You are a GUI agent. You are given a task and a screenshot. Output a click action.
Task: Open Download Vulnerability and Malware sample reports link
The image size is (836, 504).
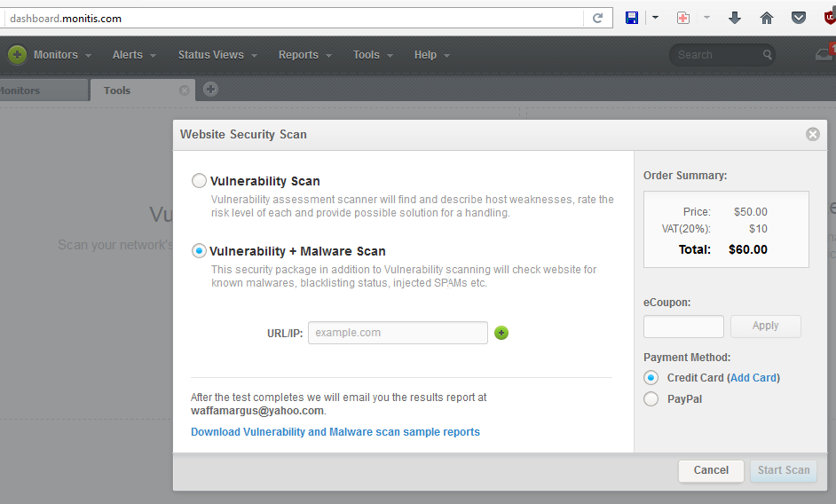click(335, 432)
